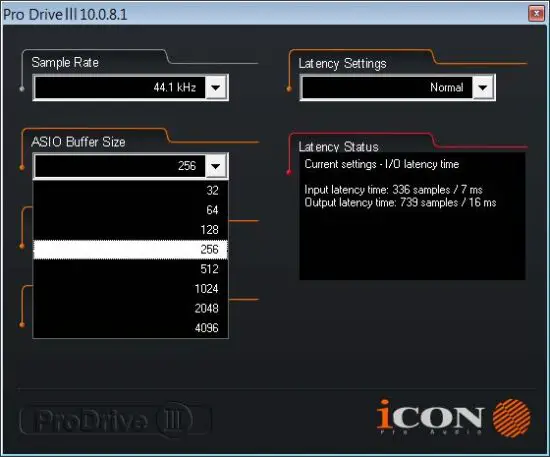Choose 128 from the buffer list
This screenshot has width=550, height=457.
(130, 230)
